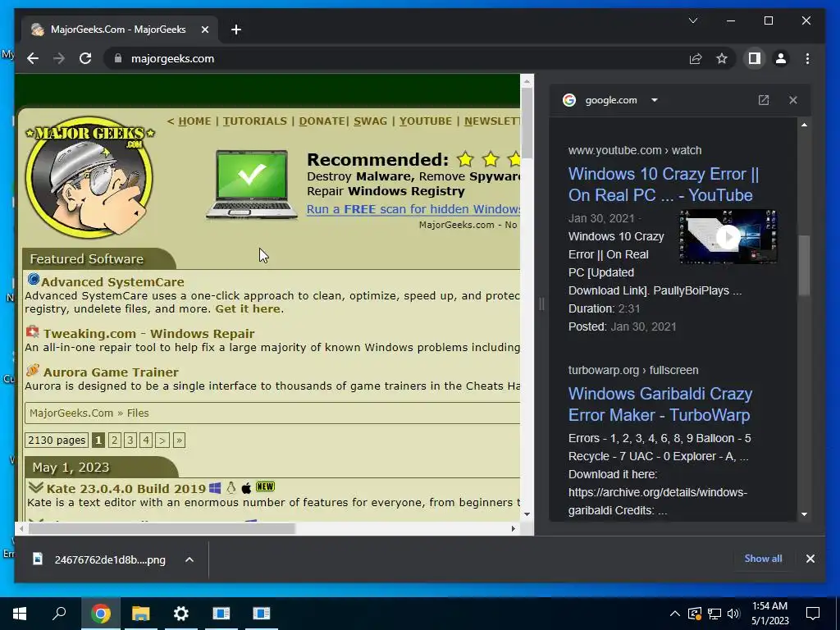
Task: Expand the google.com side panel dropdown
Action: tap(654, 100)
